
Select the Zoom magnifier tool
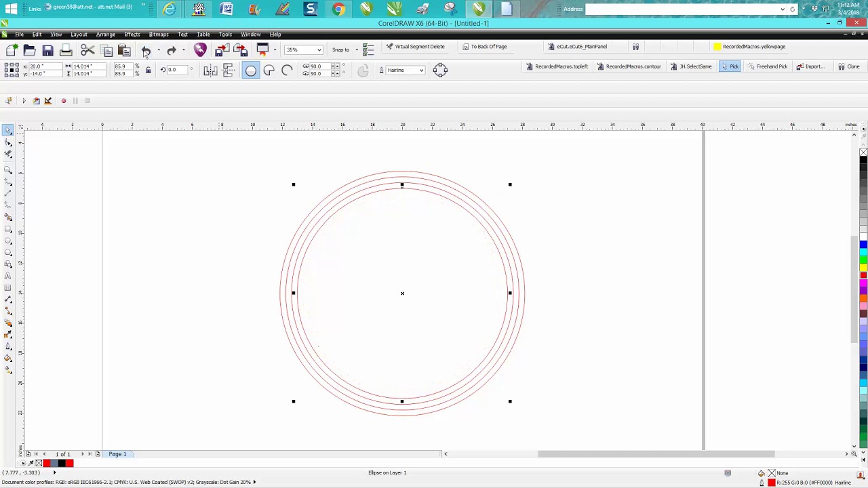8,169
